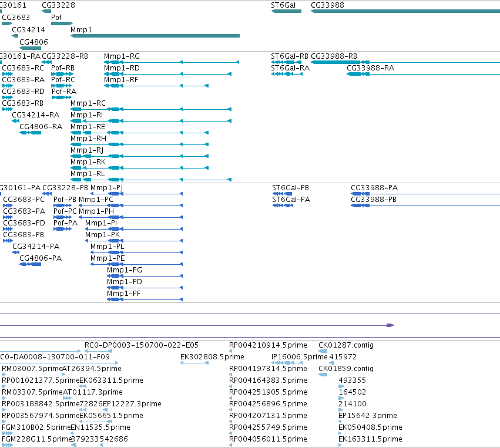Select protein Mmp1-PD
This screenshot has height=448, width=500.
[125, 282]
